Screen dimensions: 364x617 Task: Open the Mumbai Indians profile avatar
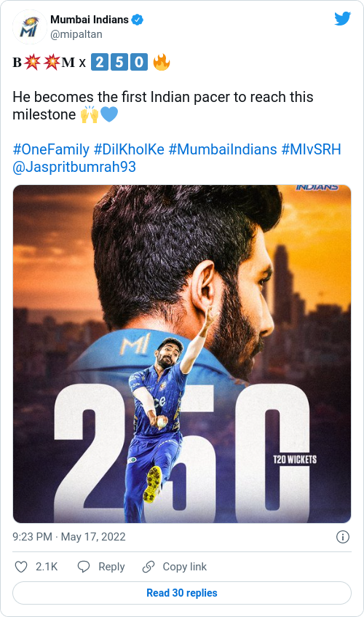[x=29, y=27]
